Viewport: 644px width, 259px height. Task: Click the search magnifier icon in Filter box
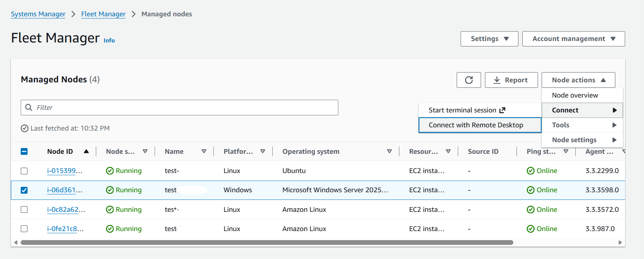(x=29, y=107)
